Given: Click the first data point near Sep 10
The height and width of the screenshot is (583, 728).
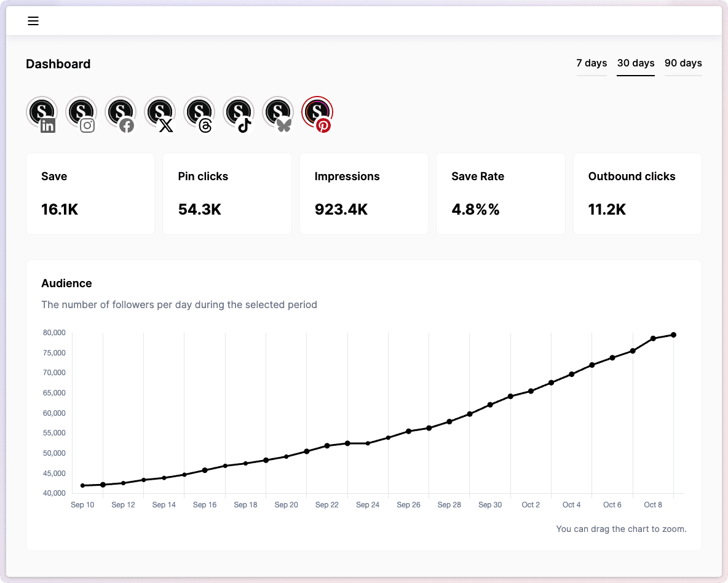Looking at the screenshot, I should click(82, 486).
